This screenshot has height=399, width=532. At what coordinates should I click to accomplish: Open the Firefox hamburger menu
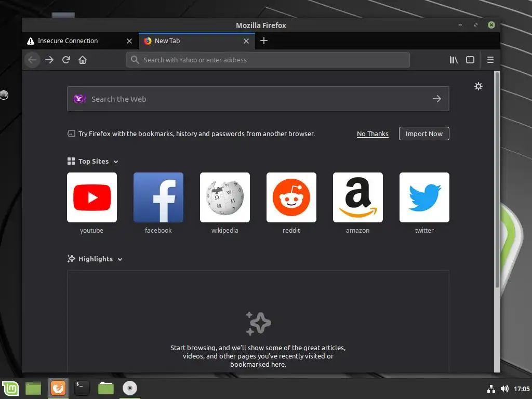[x=490, y=60]
